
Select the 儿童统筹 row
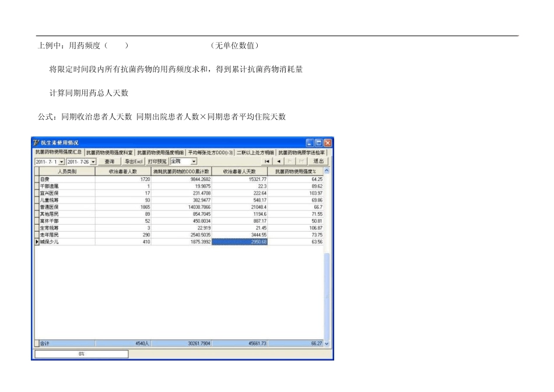(179, 200)
